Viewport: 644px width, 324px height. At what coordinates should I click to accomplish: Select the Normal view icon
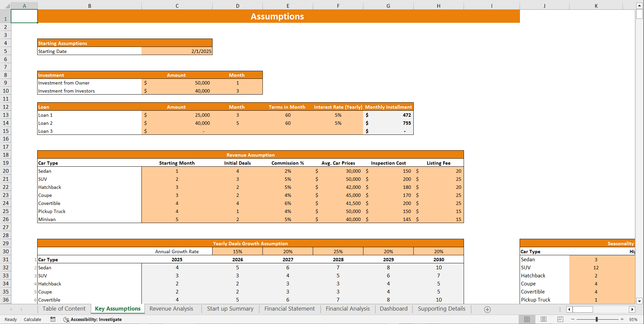[527, 319]
